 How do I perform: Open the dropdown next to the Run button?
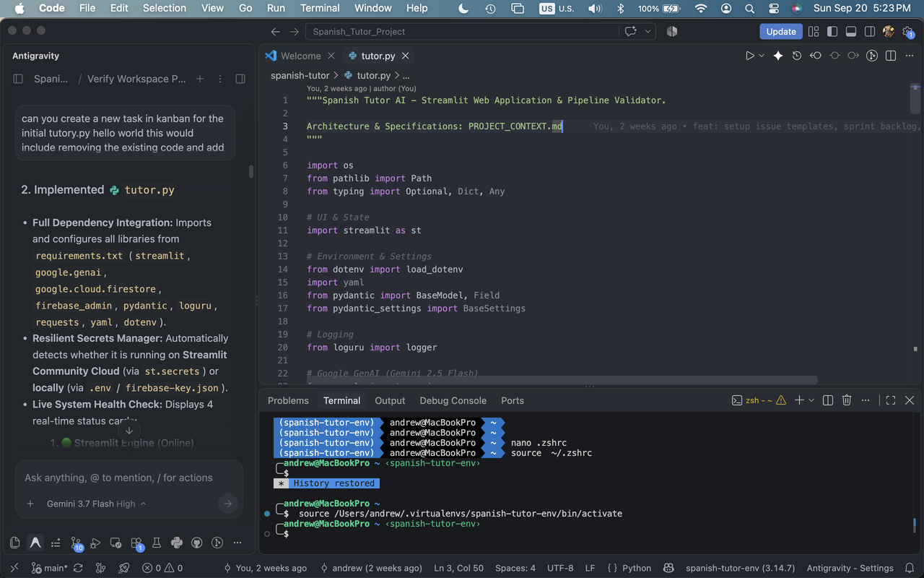tap(762, 56)
